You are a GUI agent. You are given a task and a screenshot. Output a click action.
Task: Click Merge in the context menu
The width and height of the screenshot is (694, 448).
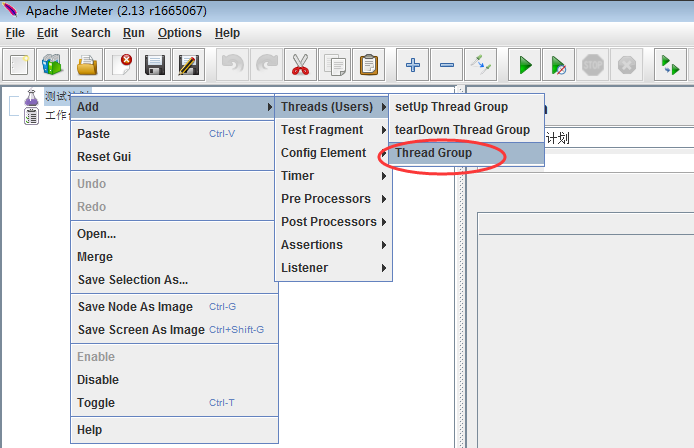pos(174,257)
